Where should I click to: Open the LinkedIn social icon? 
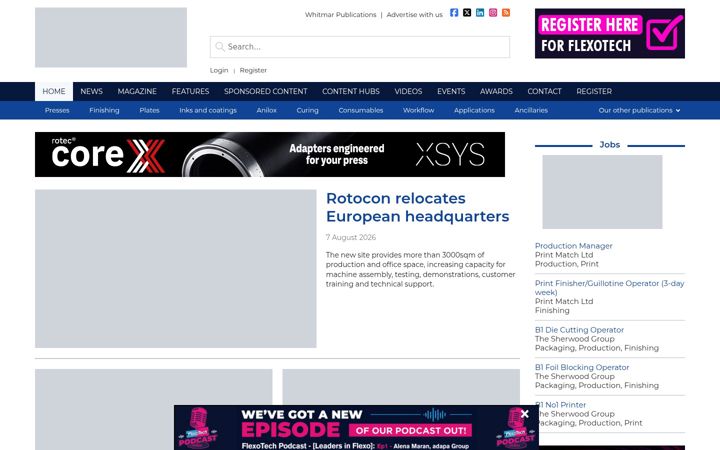[480, 12]
